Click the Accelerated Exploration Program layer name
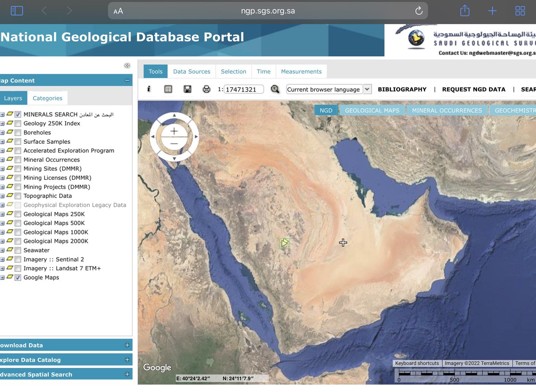The width and height of the screenshot is (536, 392). (x=69, y=150)
